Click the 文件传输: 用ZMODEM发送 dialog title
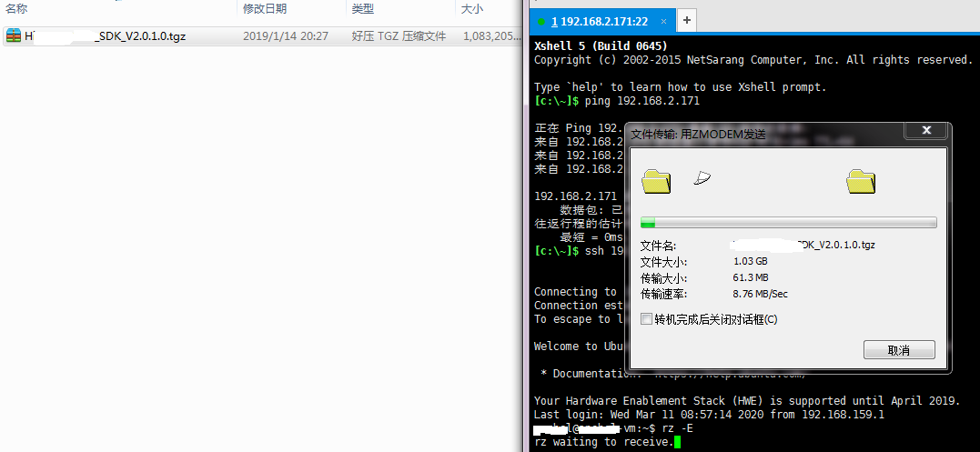980x452 pixels. tap(698, 135)
